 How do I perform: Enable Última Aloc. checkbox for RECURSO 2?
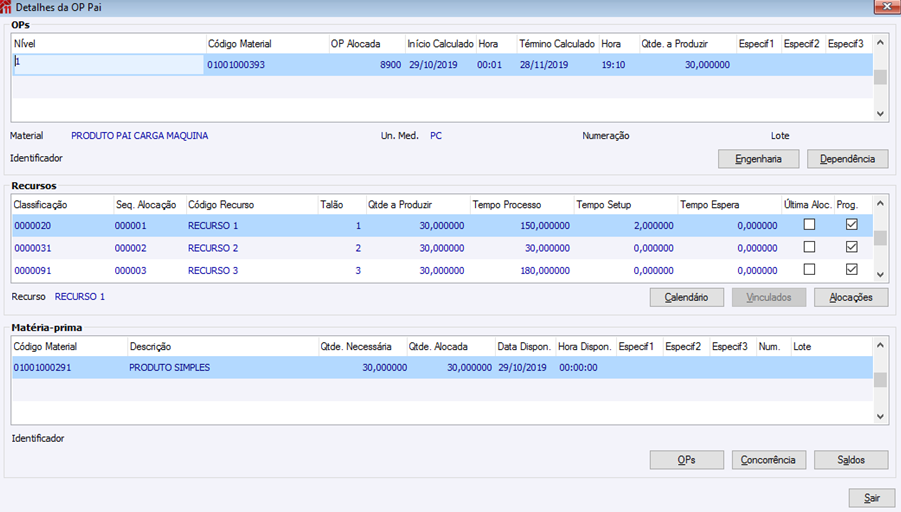point(809,247)
